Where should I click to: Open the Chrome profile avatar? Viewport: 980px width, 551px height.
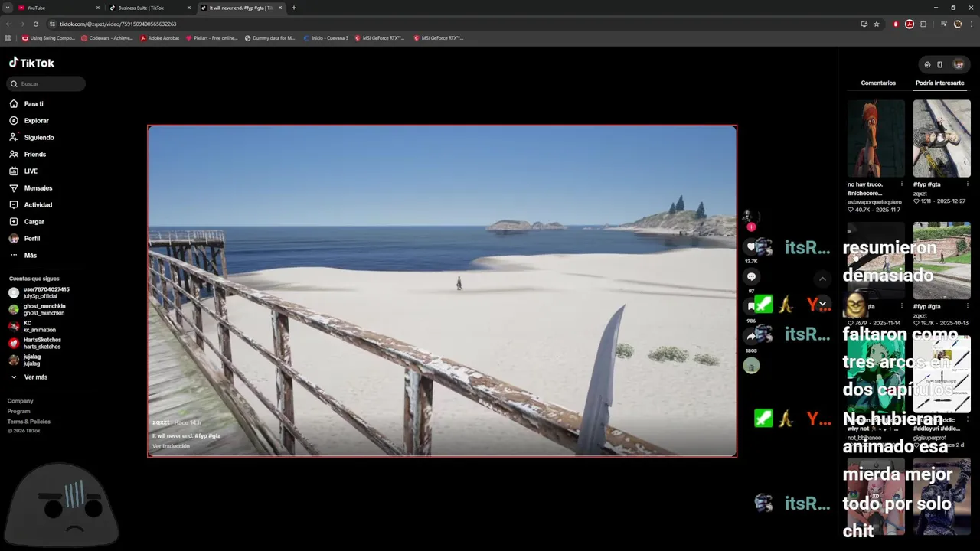coord(958,24)
